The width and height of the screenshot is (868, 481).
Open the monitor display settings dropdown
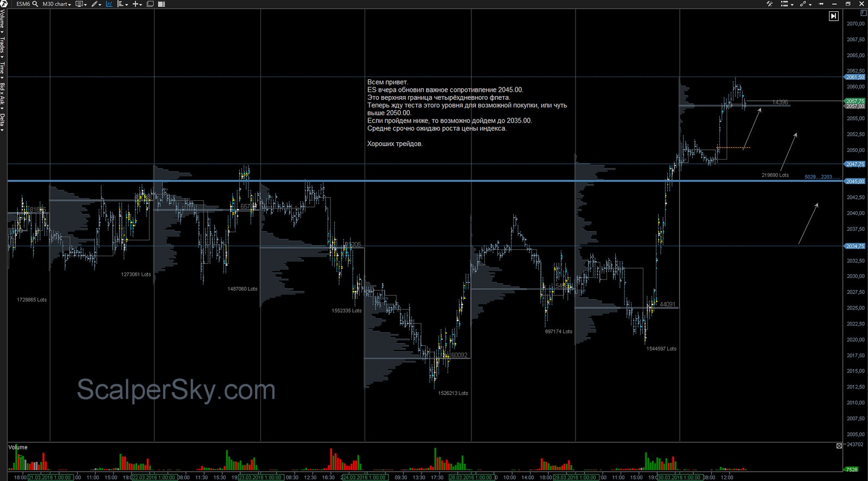click(81, 4)
